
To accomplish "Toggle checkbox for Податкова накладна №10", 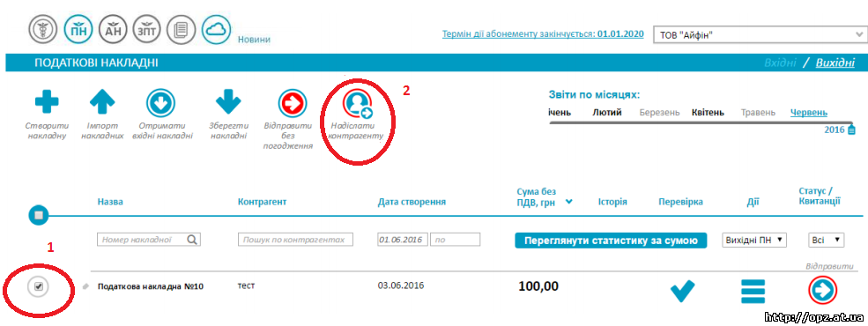I will [x=39, y=286].
